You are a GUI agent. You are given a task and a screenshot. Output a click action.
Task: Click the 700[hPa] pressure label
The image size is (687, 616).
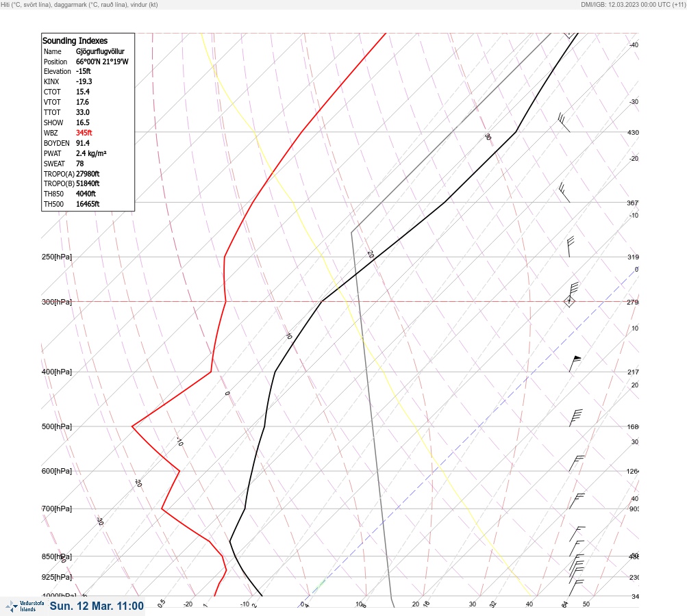click(57, 509)
